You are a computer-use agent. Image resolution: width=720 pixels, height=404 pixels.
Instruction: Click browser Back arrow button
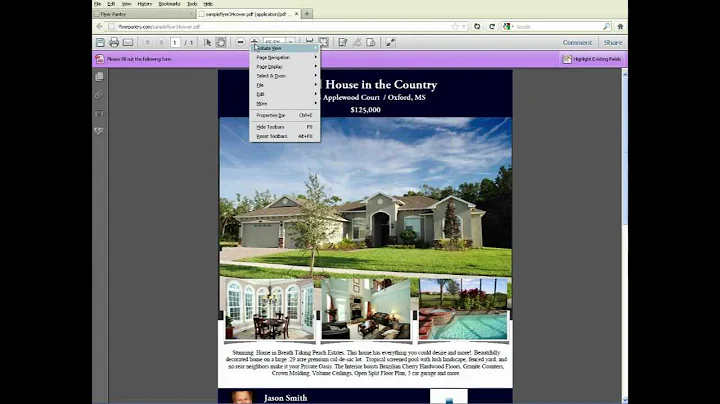coord(100,27)
